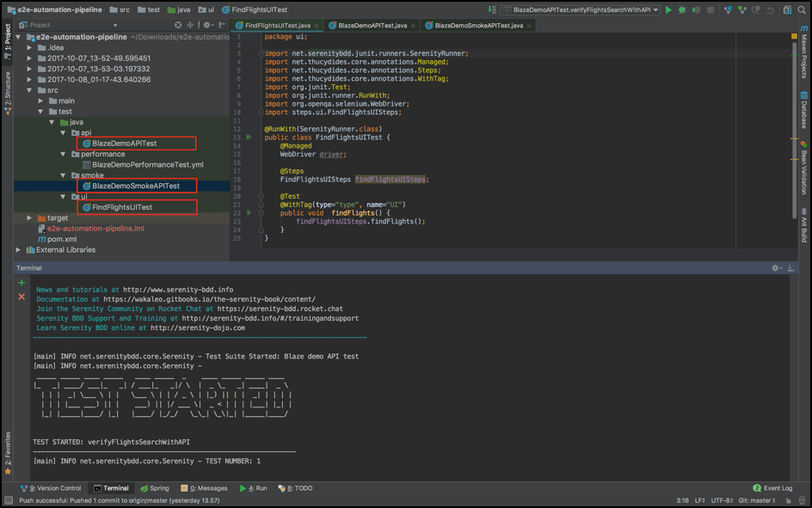Screen dimensions: 812x508
Task: Collapse the performance package
Action: point(63,154)
